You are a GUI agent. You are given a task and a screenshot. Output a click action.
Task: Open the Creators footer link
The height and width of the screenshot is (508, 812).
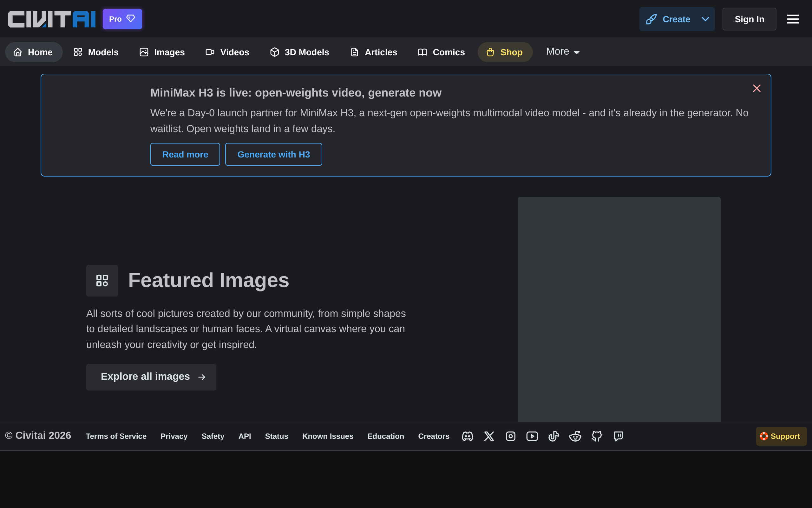tap(434, 436)
